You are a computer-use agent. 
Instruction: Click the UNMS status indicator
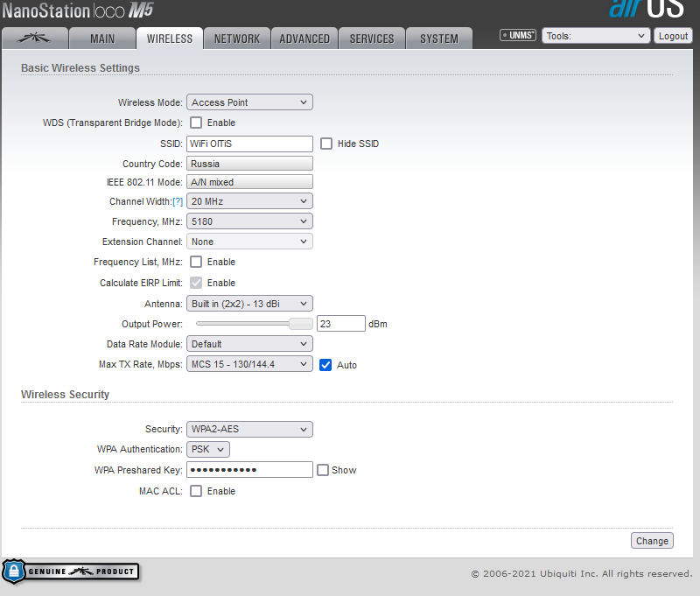[x=518, y=35]
